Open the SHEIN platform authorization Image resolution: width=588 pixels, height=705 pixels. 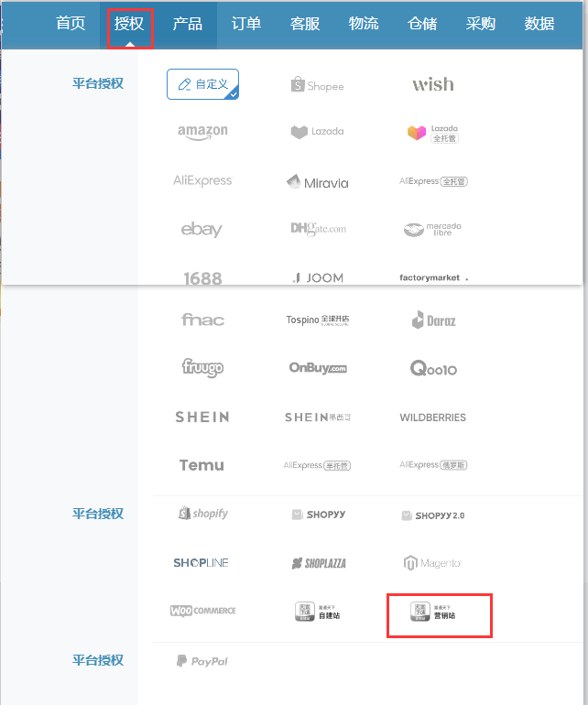tap(202, 417)
